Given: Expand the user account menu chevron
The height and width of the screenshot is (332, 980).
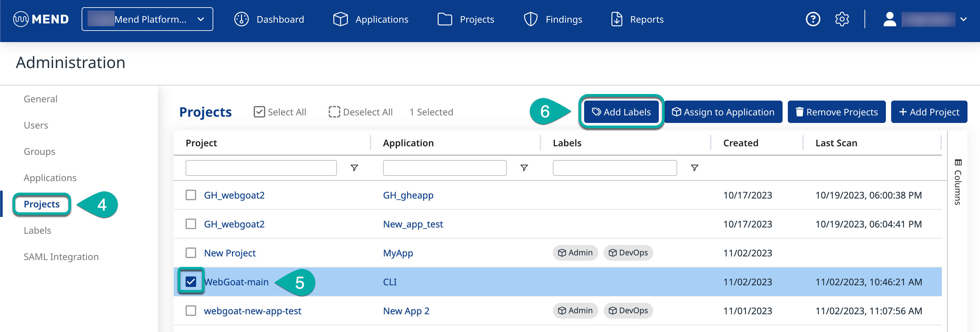Looking at the screenshot, I should 963,19.
